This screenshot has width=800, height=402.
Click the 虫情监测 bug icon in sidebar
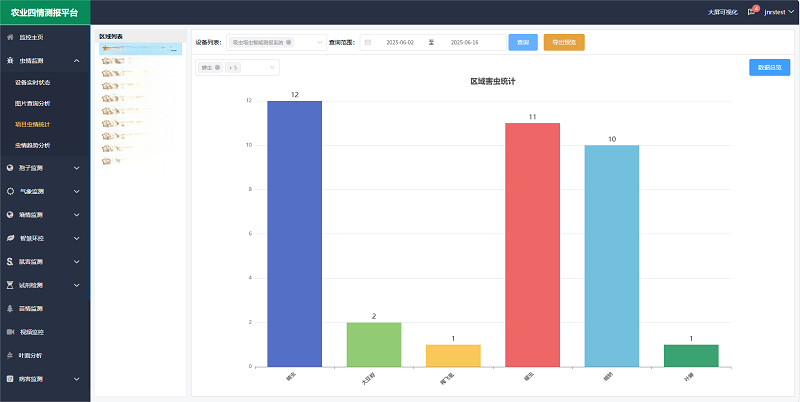tap(11, 61)
